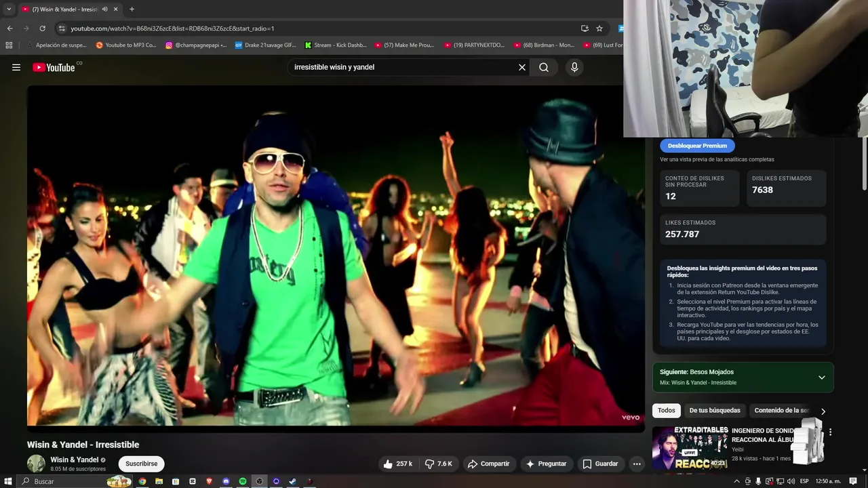This screenshot has height=488, width=868.
Task: Open more actions three-dot menu below video
Action: click(x=636, y=464)
